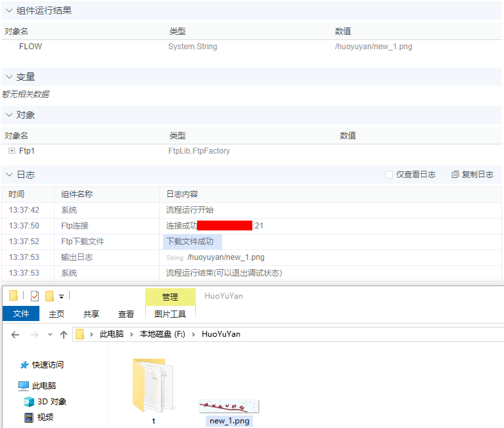Open the quick access toolbar dropdown arrow
Image resolution: width=504 pixels, height=428 pixels.
61,297
